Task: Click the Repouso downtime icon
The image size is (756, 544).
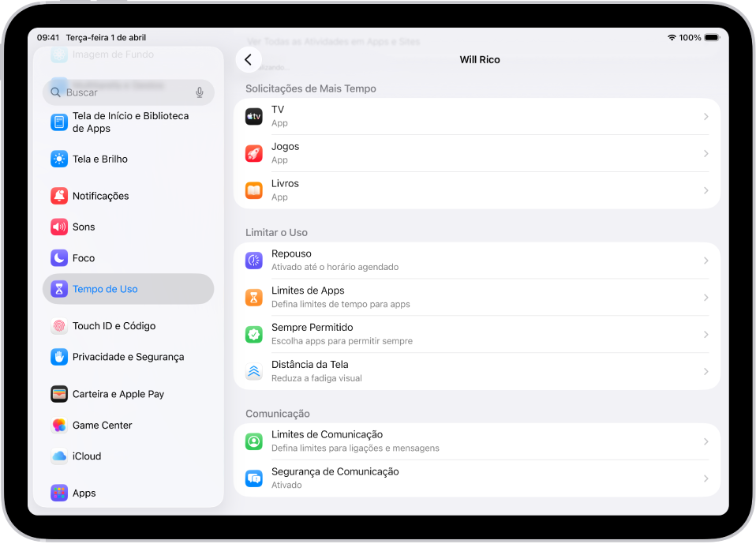Action: (x=253, y=261)
